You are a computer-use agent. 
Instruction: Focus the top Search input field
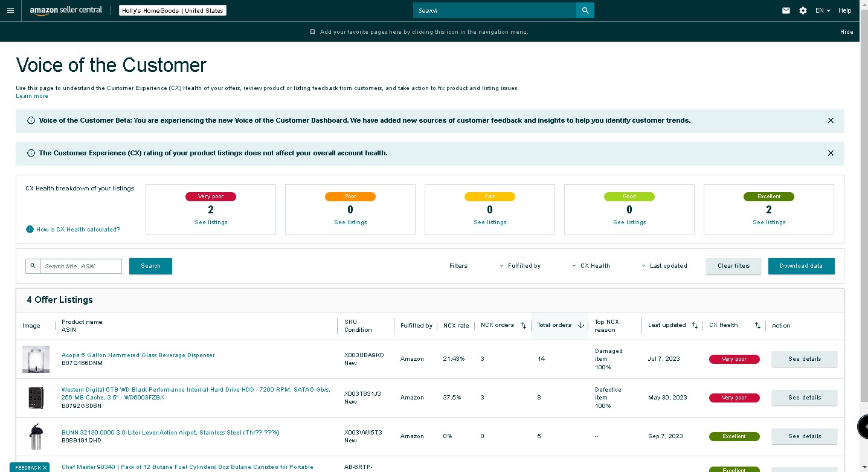[x=495, y=10]
